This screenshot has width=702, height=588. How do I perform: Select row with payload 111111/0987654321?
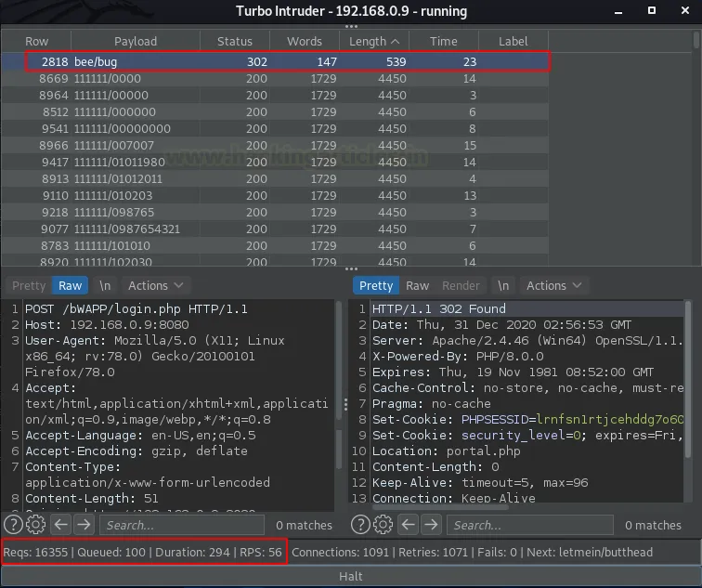coord(275,229)
